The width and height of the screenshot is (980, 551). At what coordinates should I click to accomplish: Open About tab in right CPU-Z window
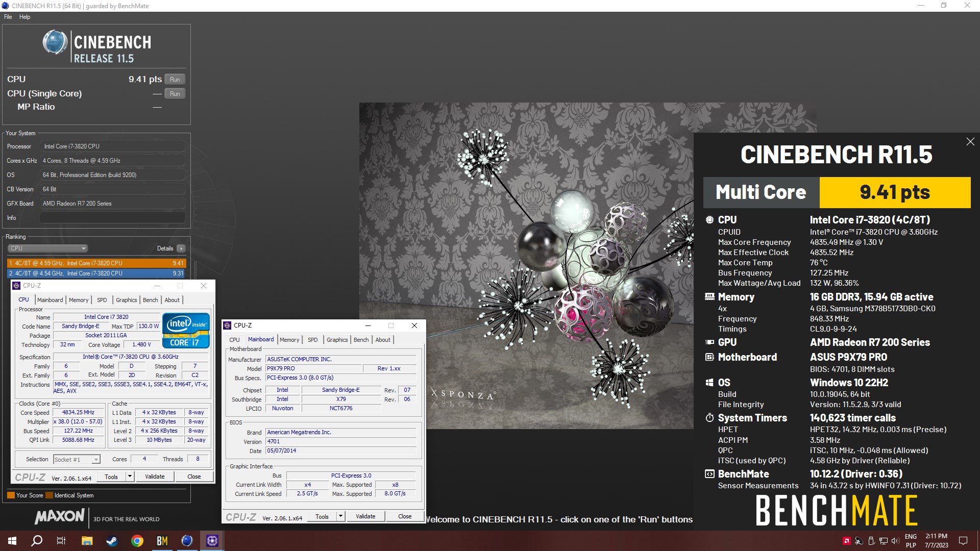(383, 340)
